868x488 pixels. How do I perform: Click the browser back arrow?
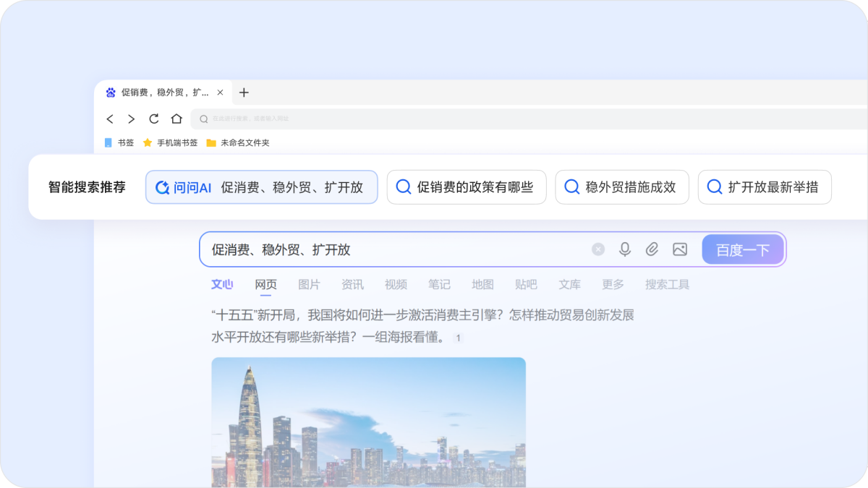click(x=110, y=119)
